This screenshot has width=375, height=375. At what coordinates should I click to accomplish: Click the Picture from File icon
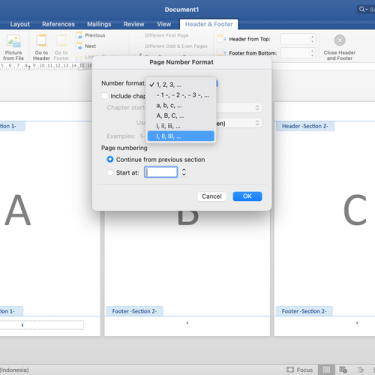point(14,41)
